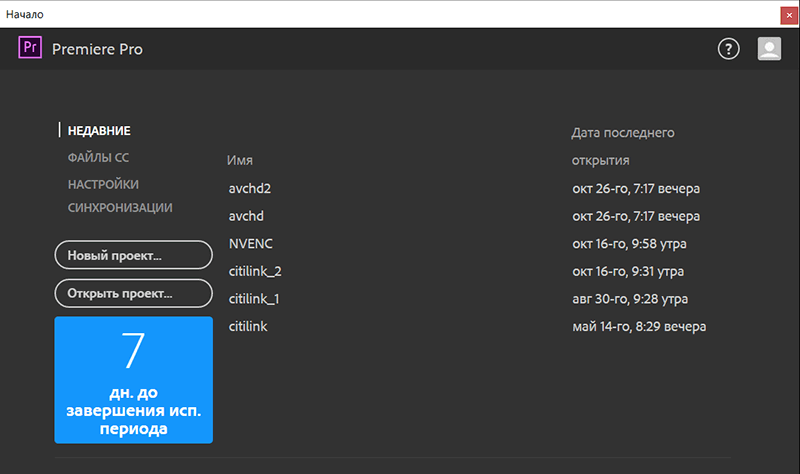Open recent project avchd2
This screenshot has height=474, width=800.
click(249, 189)
